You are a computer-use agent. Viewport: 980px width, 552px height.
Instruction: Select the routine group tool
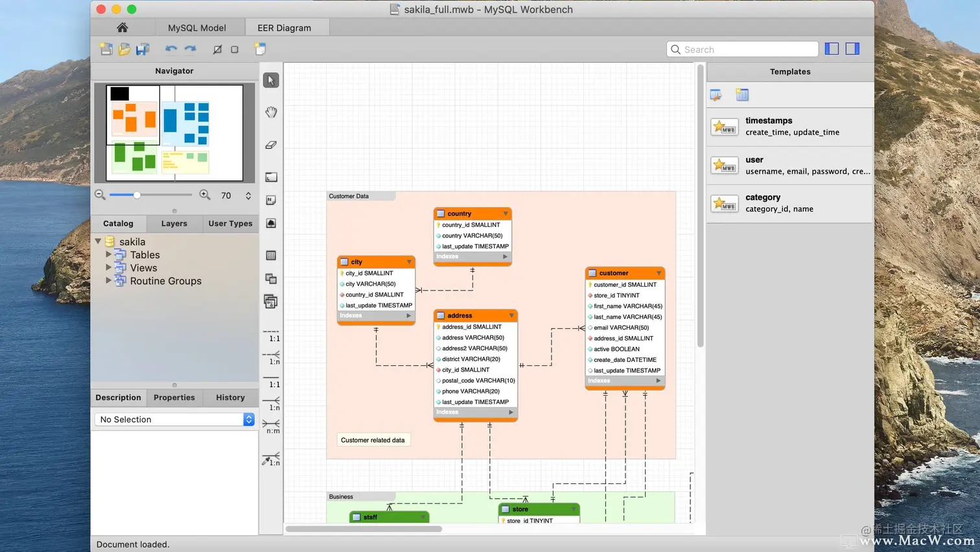[x=271, y=302]
